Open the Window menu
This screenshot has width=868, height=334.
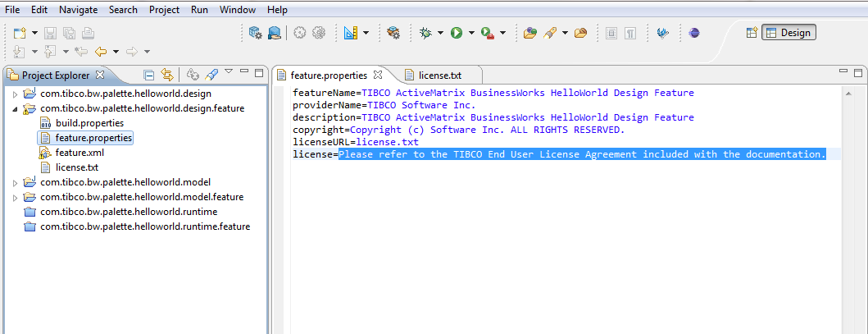coord(238,10)
